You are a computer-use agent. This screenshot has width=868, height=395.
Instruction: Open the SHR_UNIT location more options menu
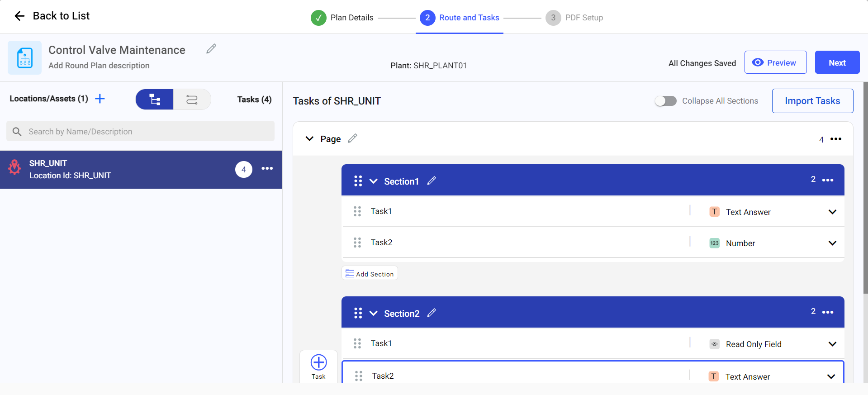(x=267, y=169)
